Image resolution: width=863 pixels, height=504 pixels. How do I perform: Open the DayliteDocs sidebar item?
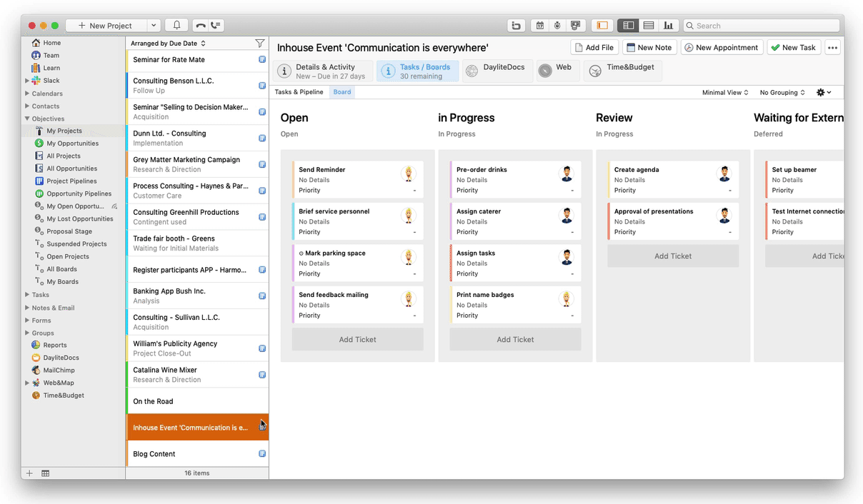pos(55,358)
